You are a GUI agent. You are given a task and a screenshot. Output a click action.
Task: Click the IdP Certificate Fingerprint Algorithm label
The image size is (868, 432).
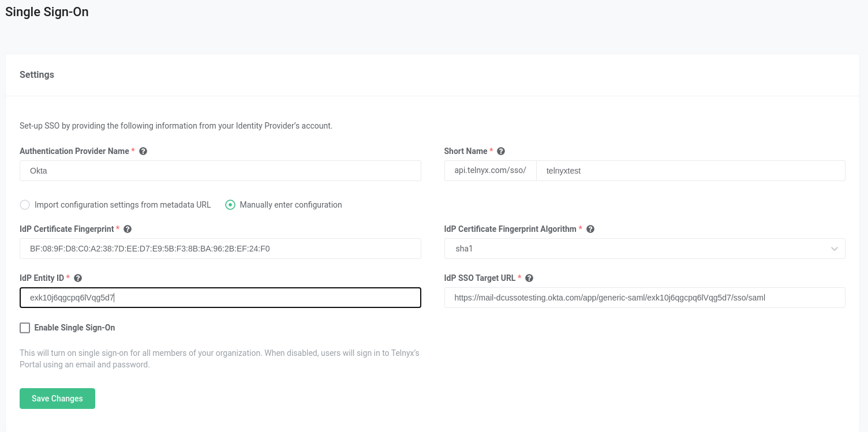click(510, 229)
